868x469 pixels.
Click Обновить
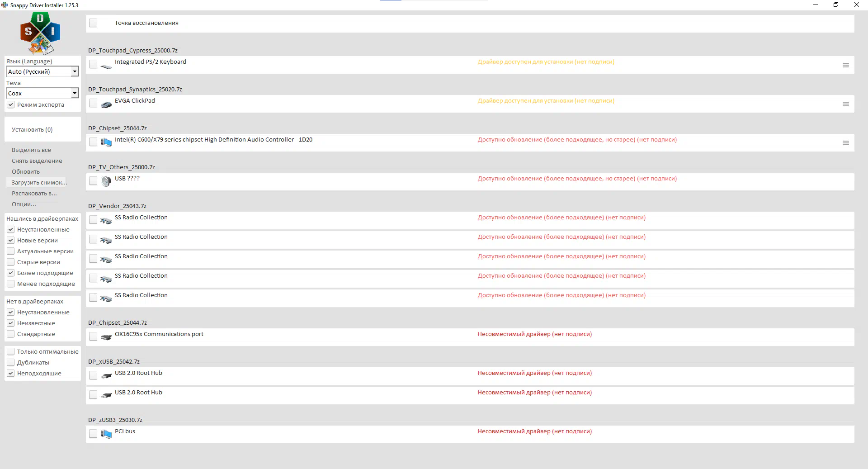(26, 171)
